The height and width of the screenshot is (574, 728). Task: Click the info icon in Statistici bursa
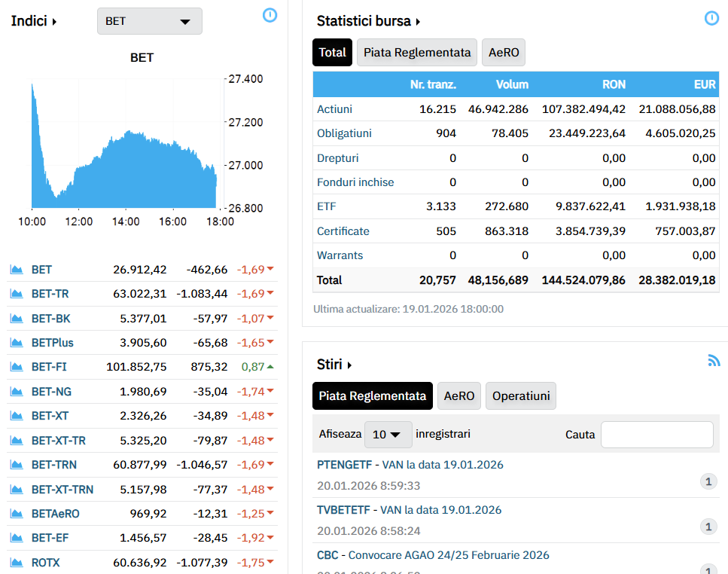click(x=711, y=18)
